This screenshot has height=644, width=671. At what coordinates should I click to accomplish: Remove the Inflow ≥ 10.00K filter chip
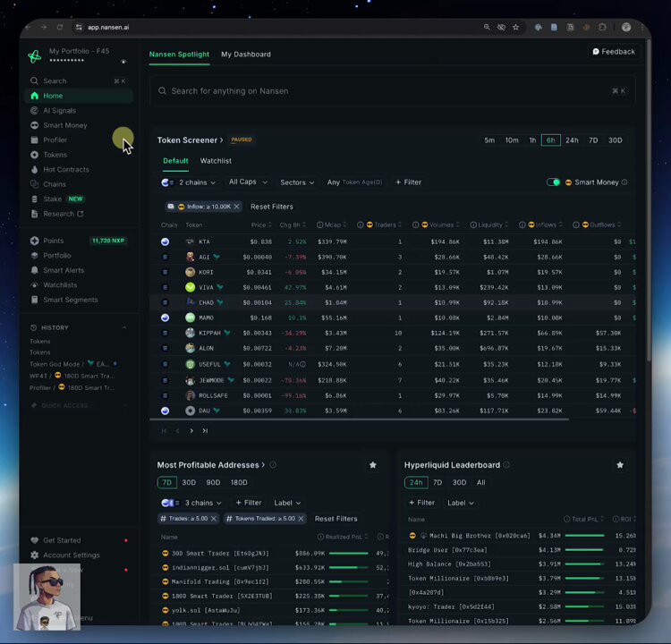[236, 207]
